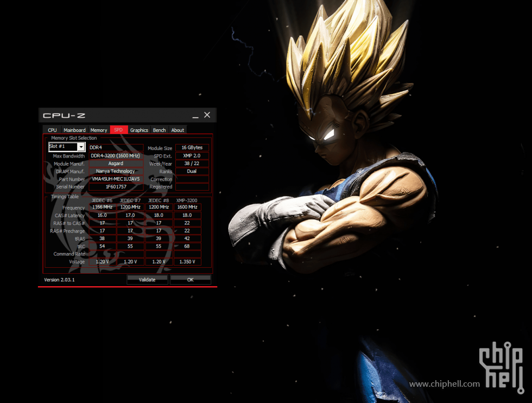Go to the Memory tab
Viewport: 532px width, 403px height.
pyautogui.click(x=99, y=130)
